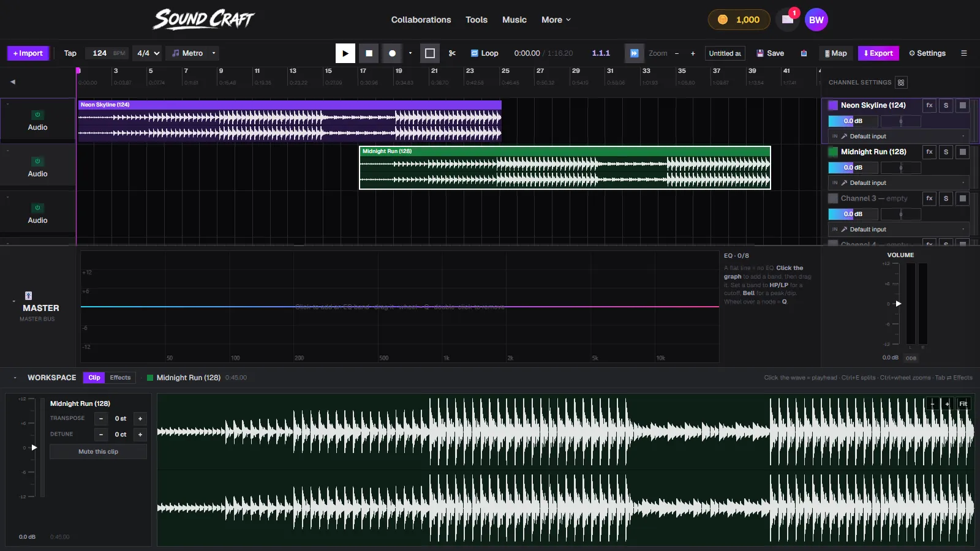Click the Sound Craft logo
Screen dimensions: 980x551
click(204, 20)
